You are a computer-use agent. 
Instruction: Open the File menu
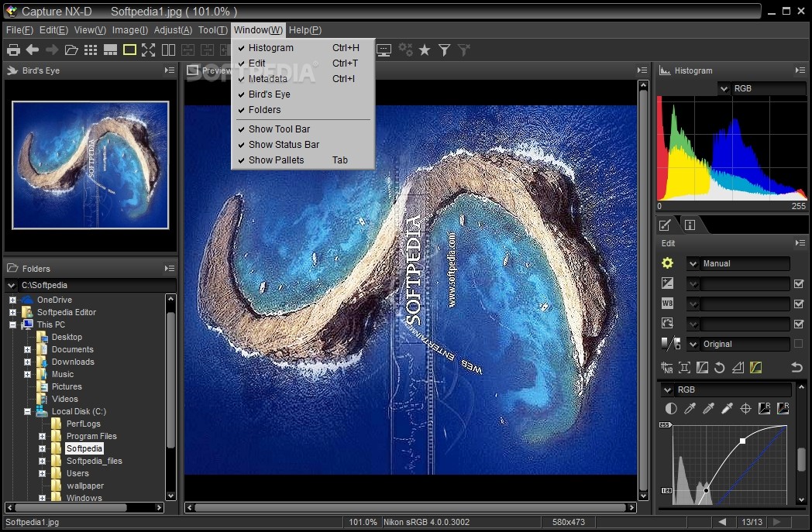pos(19,30)
